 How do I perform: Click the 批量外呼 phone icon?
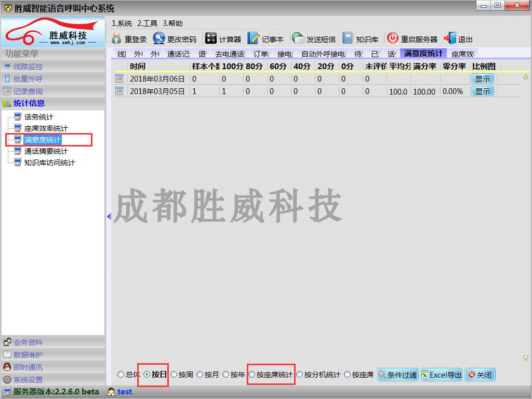[x=7, y=79]
